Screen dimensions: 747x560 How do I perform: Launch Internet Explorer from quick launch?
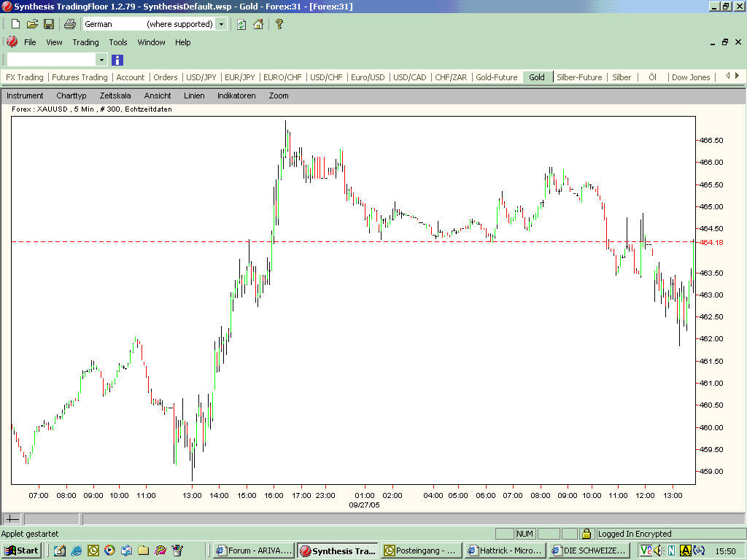click(76, 551)
